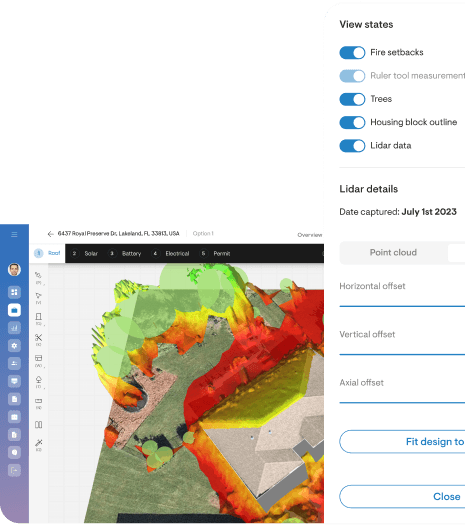Click the sidebar icon below the gear

pos(14,363)
